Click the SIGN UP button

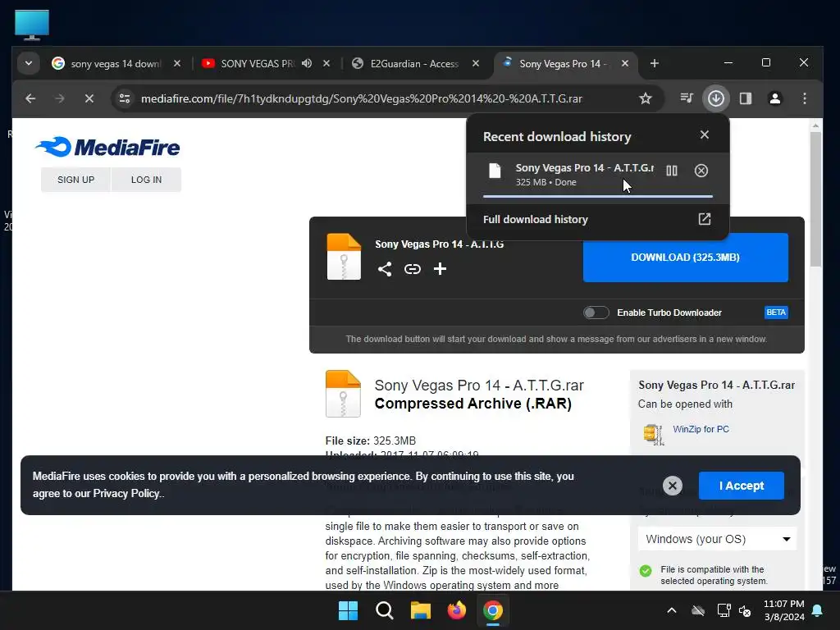(x=75, y=180)
